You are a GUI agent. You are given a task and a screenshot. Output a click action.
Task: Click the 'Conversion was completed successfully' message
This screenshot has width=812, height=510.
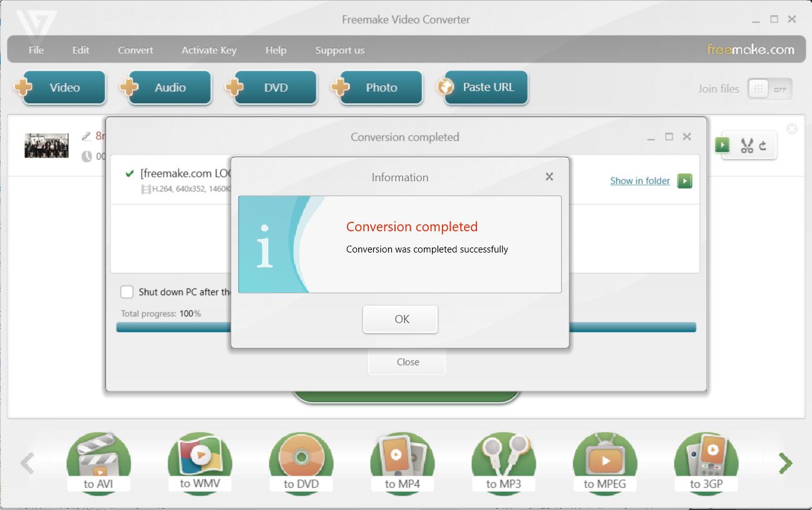tap(427, 249)
